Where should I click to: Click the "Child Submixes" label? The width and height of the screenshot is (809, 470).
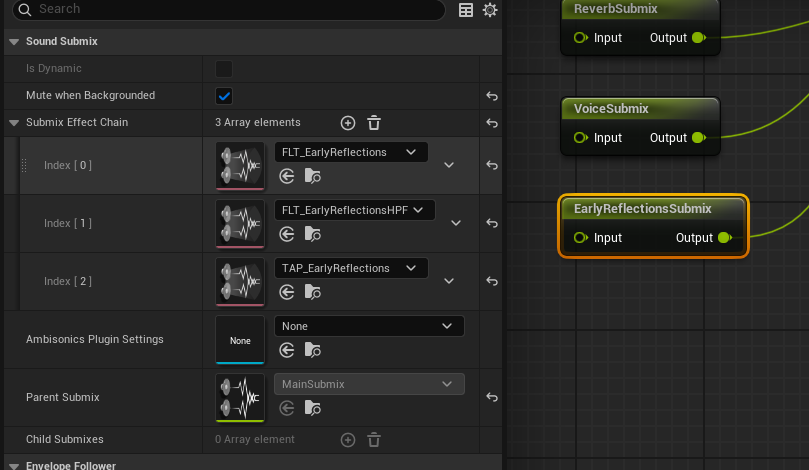pyautogui.click(x=64, y=440)
